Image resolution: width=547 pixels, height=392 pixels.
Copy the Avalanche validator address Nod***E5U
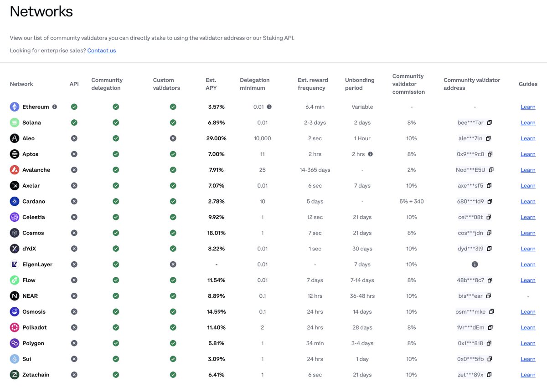coord(491,170)
